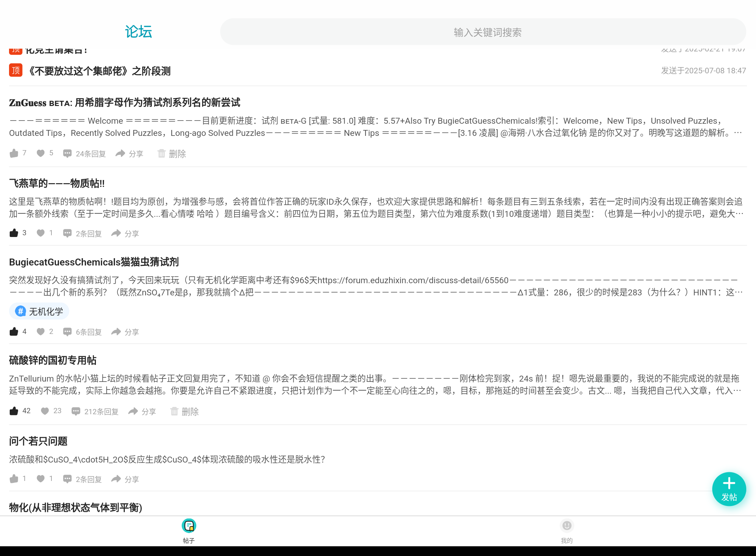
Task: Toggle the heart on ZnGuess post
Action: click(x=40, y=153)
